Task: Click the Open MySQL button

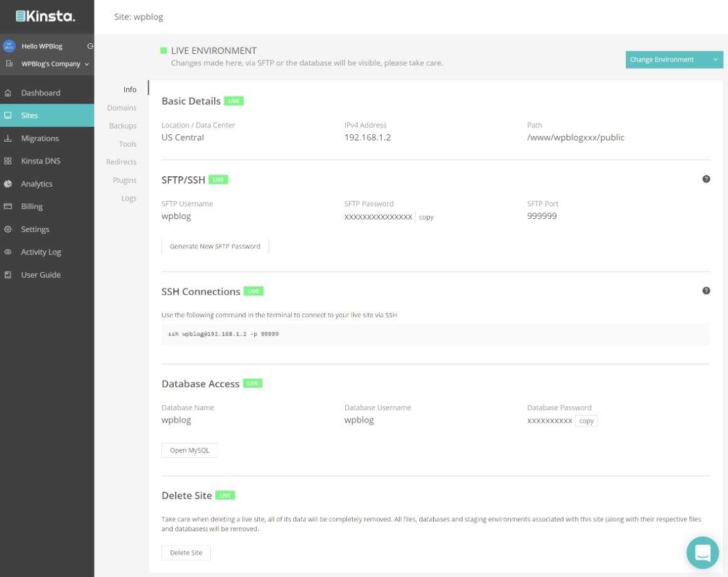Action: pyautogui.click(x=190, y=450)
